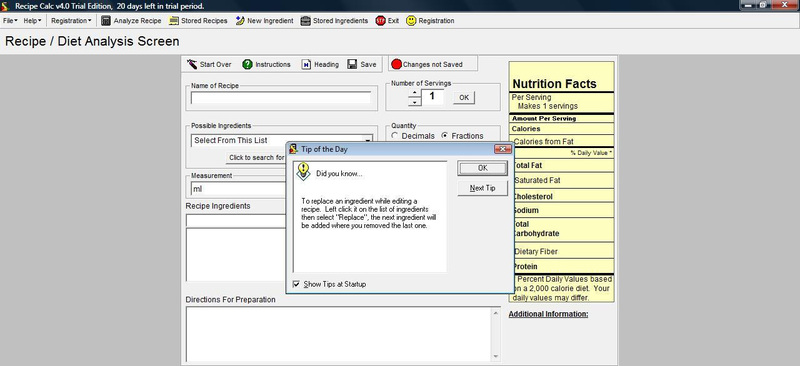Image resolution: width=800 pixels, height=366 pixels.
Task: Click the Start Over icon
Action: [x=192, y=64]
